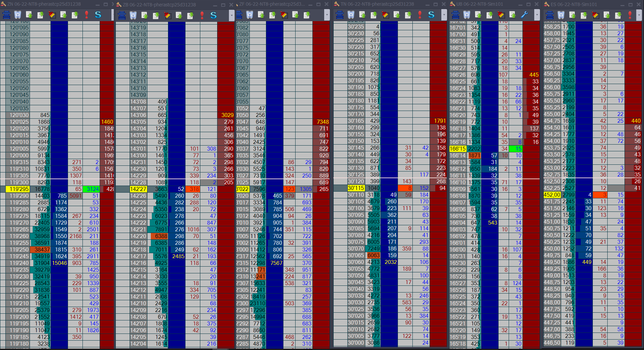The width and height of the screenshot is (644, 350).
Task: Click the blue center-lines icon in TN window
Action: (340, 15)
